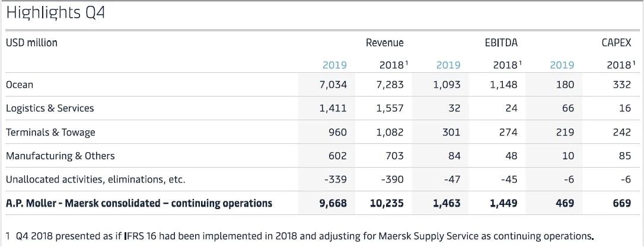Highlight Manufacturing & Others CAPEX 10
Viewport: 644px width, 247px height.
pyautogui.click(x=569, y=156)
